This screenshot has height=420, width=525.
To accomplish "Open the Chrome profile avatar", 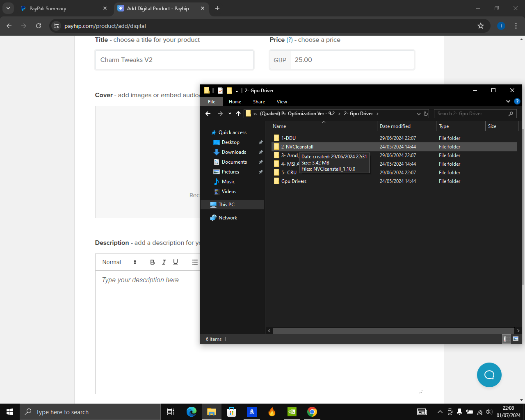I will tap(501, 26).
